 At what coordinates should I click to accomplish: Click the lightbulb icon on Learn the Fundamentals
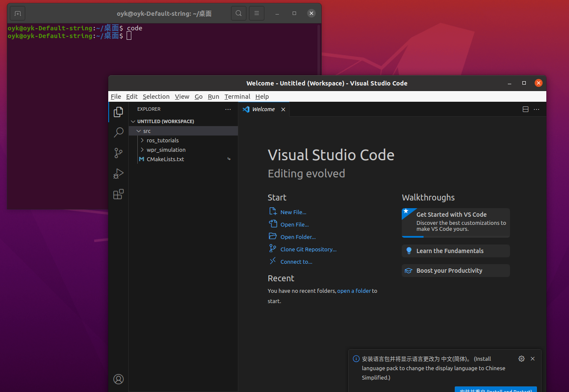click(409, 251)
